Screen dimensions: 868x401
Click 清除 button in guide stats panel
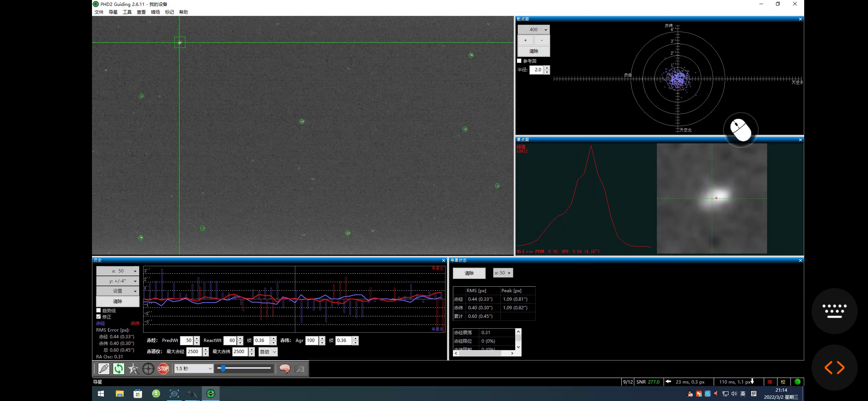click(x=469, y=273)
